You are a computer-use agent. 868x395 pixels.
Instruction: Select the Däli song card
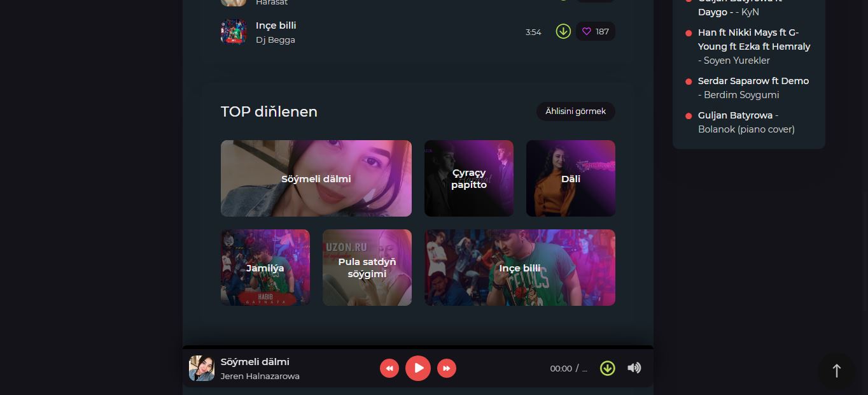tap(571, 178)
